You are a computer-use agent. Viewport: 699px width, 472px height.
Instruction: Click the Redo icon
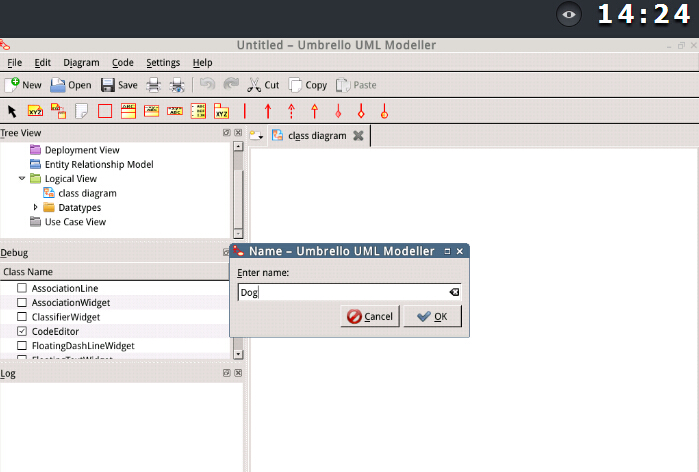coord(231,85)
